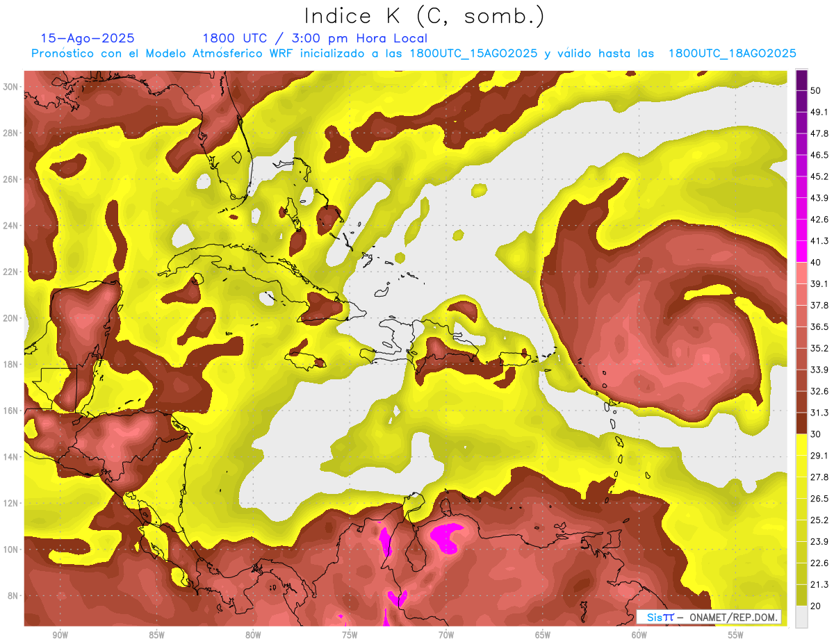Click the colorbar value 26.5
Screen dimensions: 834x644
pyautogui.click(x=819, y=499)
